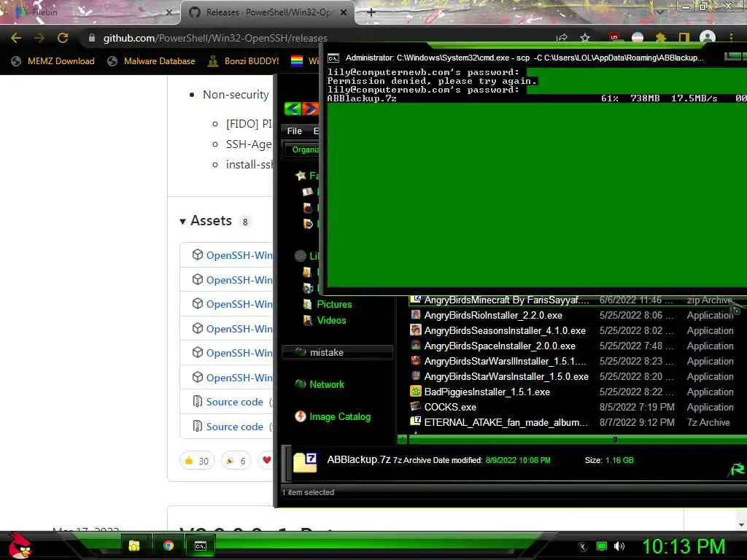Screen dimensions: 747x560
Task: Select Pictures in Explorer sidebar
Action: 334,304
